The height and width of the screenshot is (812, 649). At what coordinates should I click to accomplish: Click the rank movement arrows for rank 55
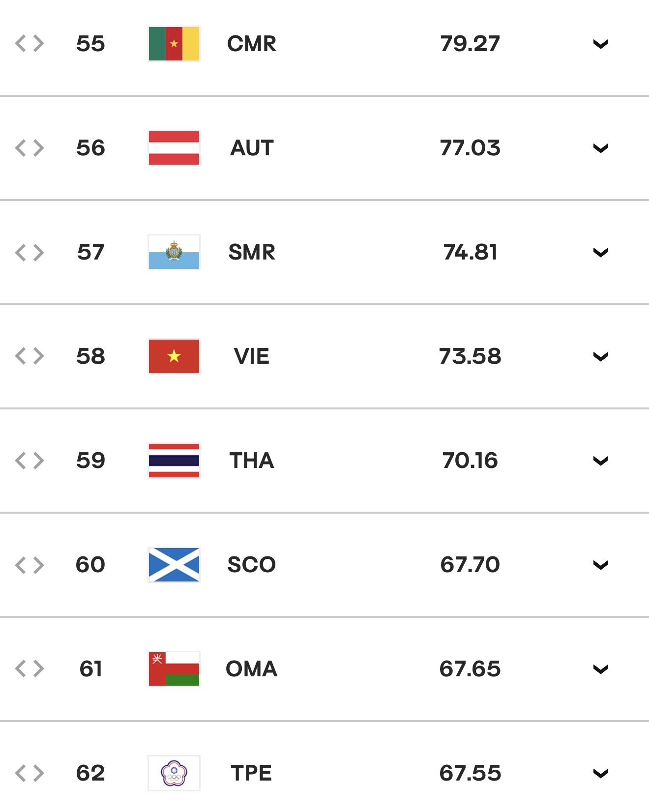29,44
